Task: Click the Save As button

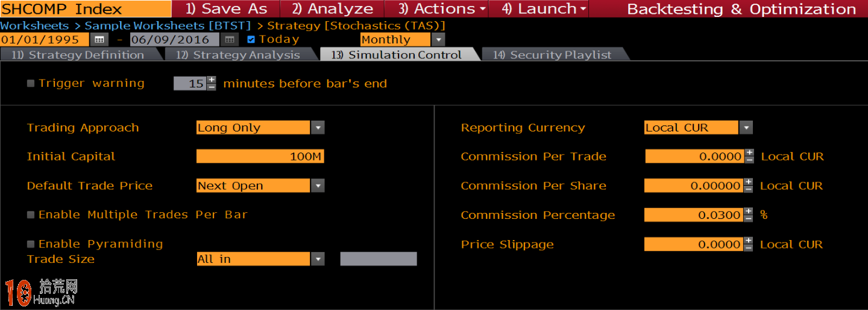Action: tap(226, 9)
